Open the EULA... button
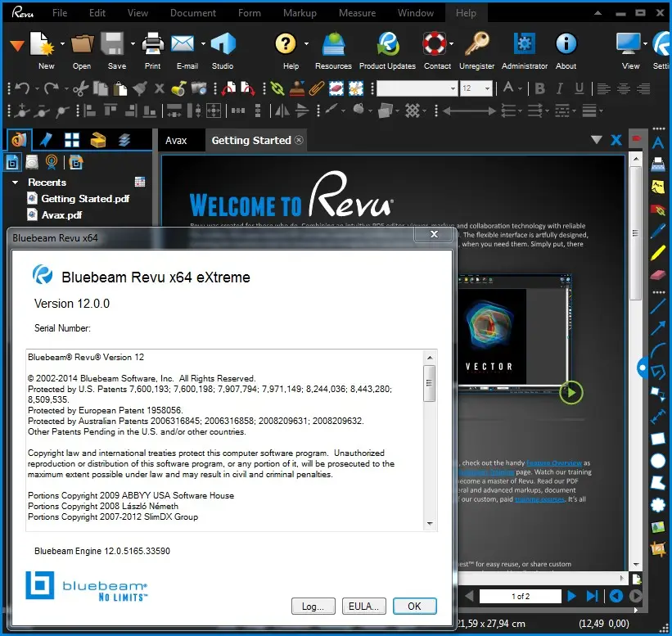The image size is (672, 636). (x=363, y=606)
